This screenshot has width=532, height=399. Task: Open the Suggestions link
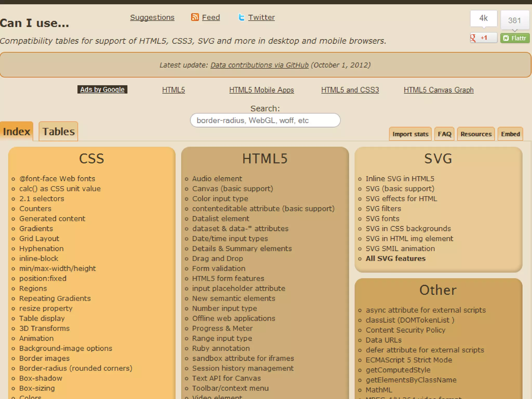(x=152, y=17)
